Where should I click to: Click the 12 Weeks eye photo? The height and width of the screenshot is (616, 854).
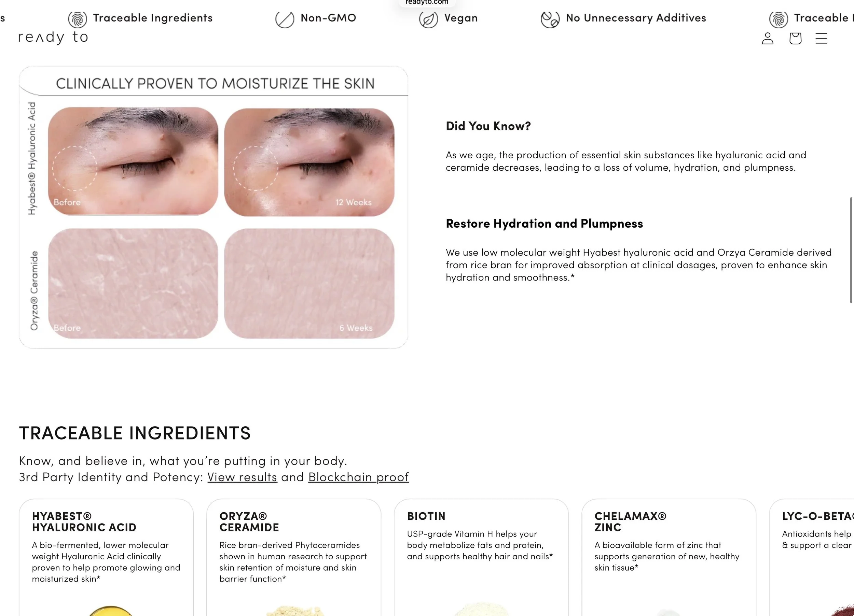309,162
